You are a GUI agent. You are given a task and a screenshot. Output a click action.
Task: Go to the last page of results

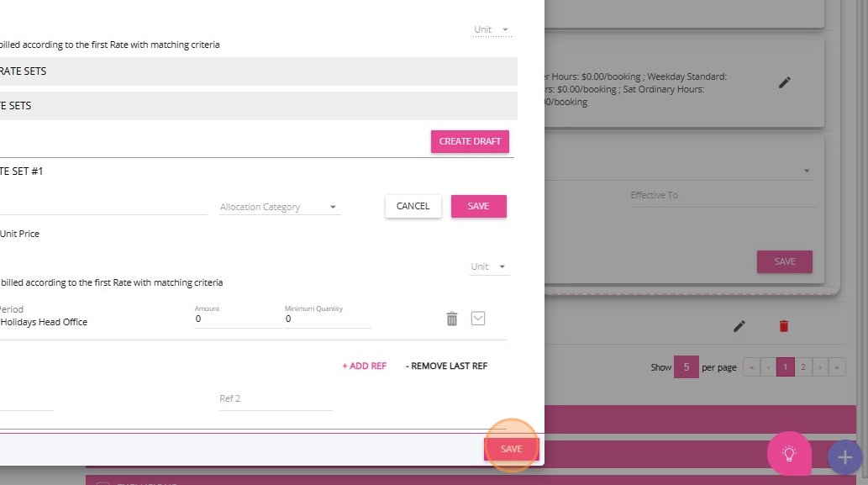coord(837,367)
